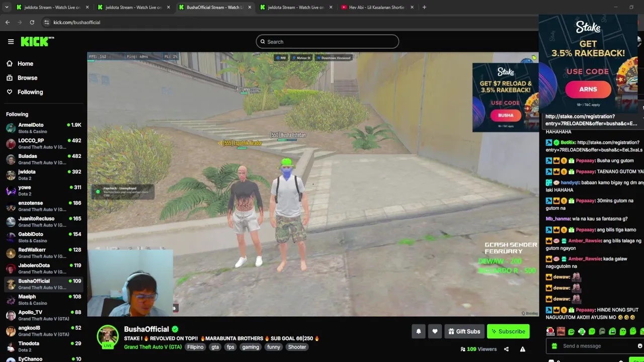The height and width of the screenshot is (362, 644).
Task: Select the gaming tag
Action: tap(251, 347)
